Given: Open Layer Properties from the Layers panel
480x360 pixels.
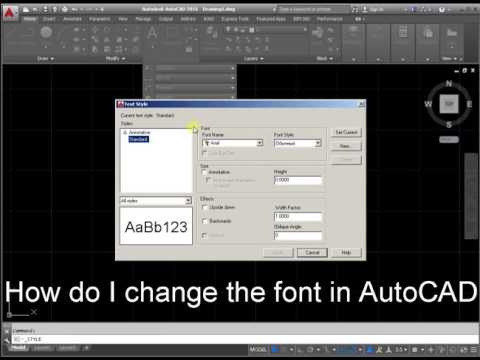Looking at the screenshot, I should tap(211, 32).
